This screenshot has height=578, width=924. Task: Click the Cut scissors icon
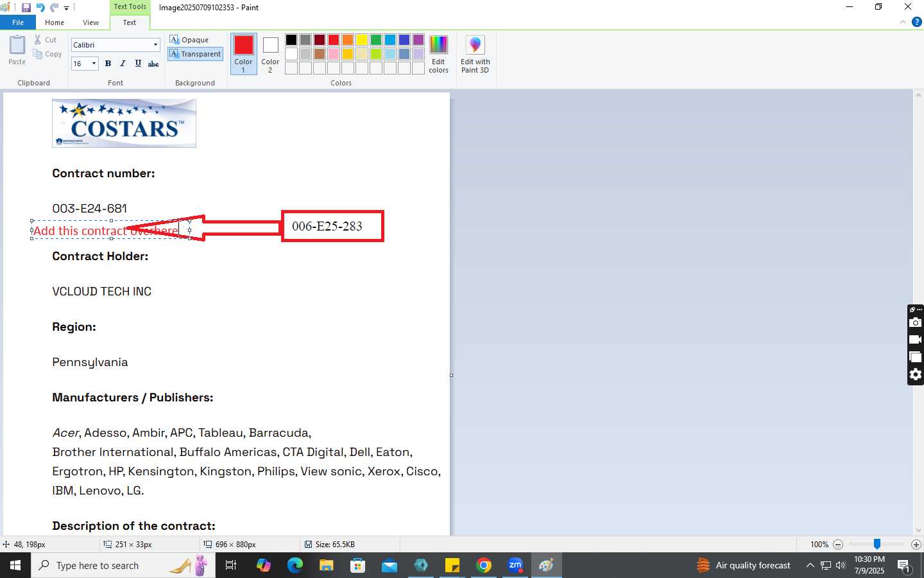pos(38,40)
